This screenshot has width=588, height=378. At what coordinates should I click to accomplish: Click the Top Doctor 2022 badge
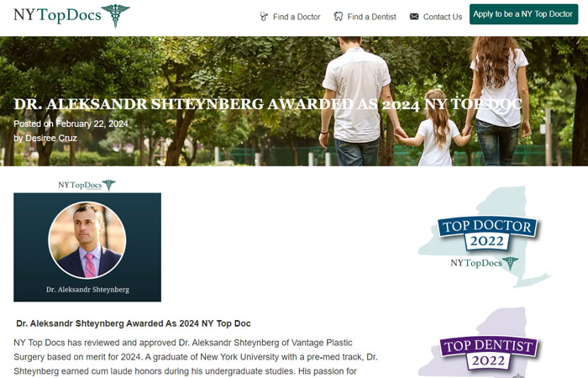pos(485,237)
